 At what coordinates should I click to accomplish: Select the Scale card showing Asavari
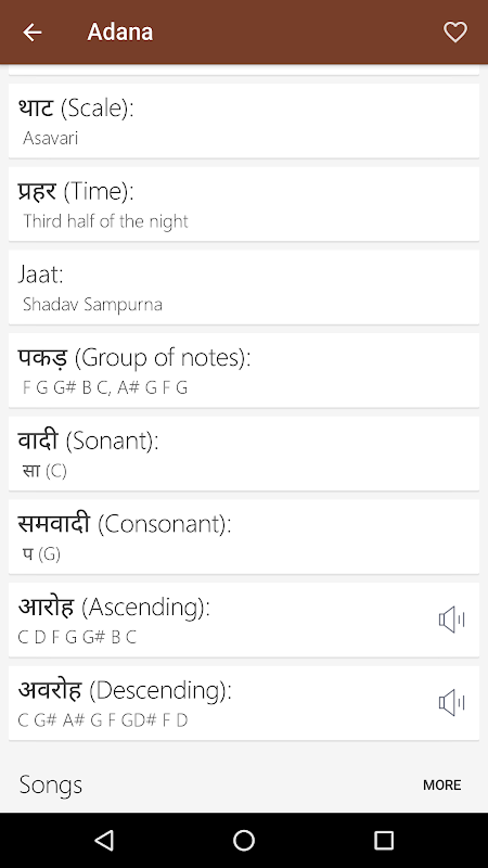[244, 121]
